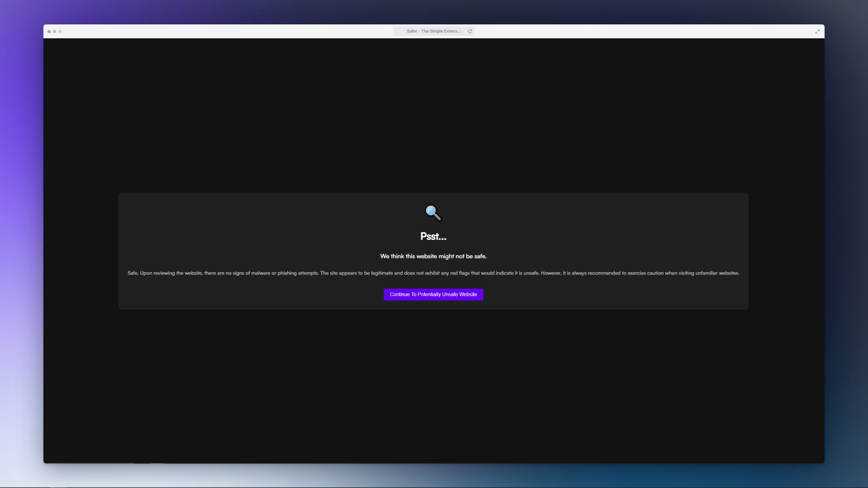868x488 pixels.
Task: Click the first gray window control dot
Action: click(49, 32)
